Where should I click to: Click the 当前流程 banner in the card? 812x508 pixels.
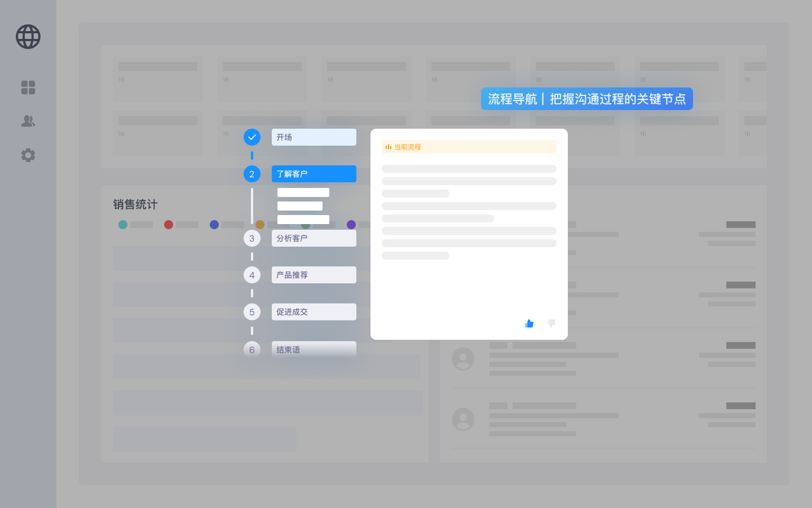[469, 147]
